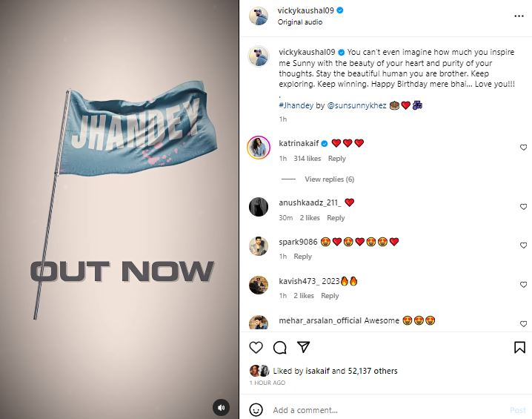This screenshot has width=532, height=419.
Task: Toggle the video sound speaker icon
Action: coord(221,407)
